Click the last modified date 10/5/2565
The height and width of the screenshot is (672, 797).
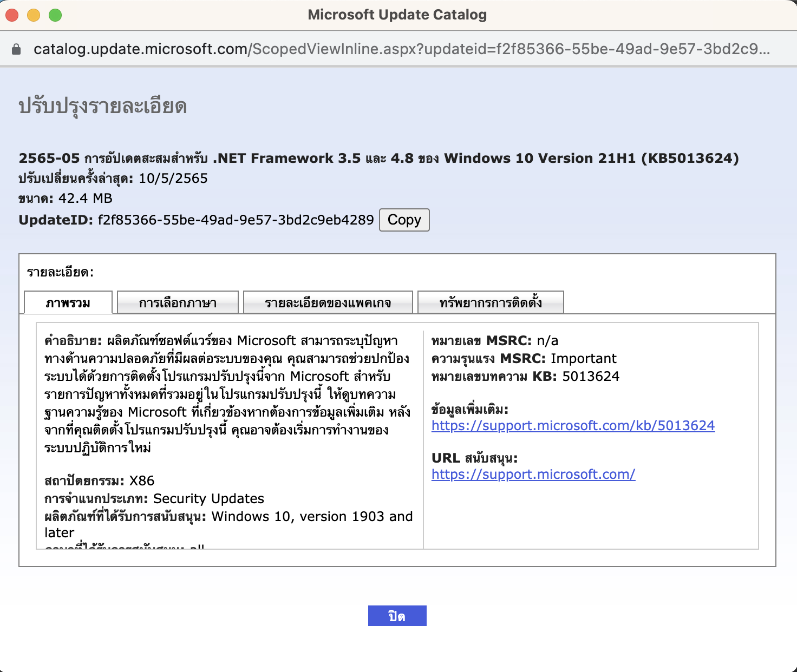(173, 179)
